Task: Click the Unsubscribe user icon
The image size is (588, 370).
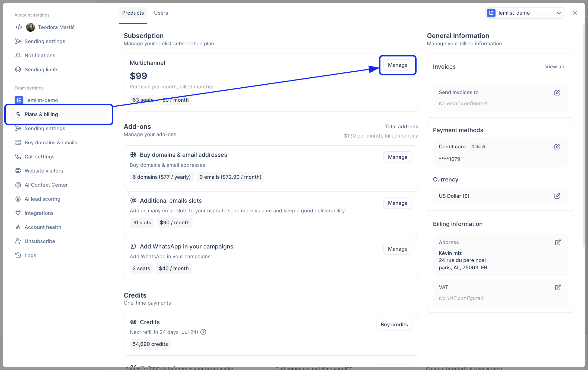Action: click(18, 241)
